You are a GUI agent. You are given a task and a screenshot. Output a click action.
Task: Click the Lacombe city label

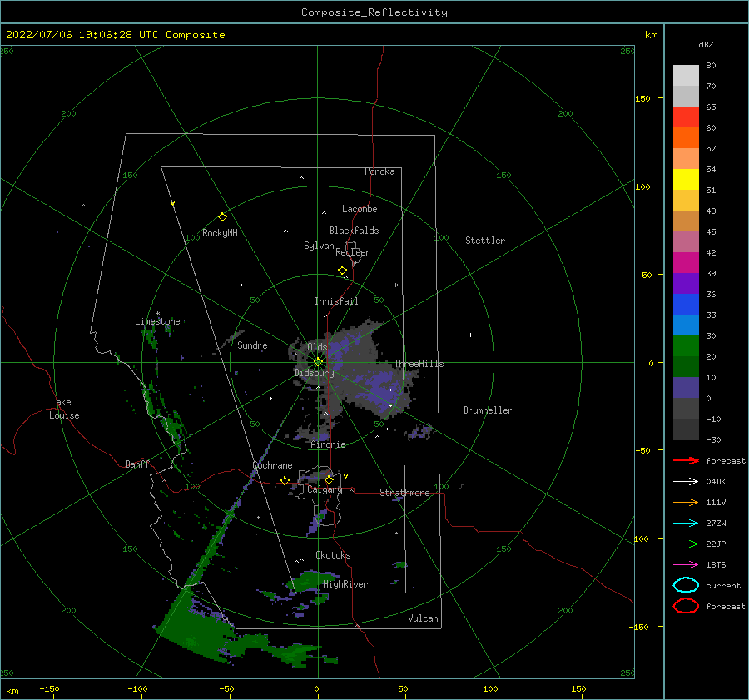[360, 209]
